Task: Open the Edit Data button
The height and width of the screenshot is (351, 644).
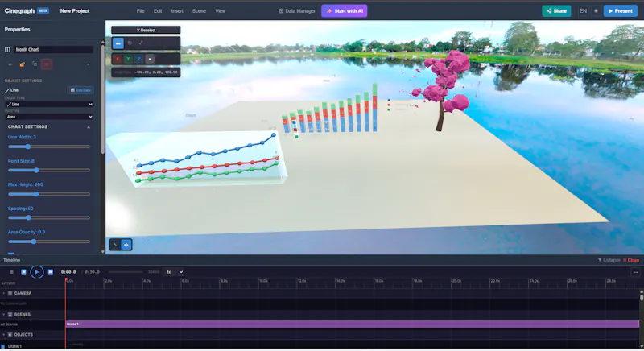Action: click(80, 90)
